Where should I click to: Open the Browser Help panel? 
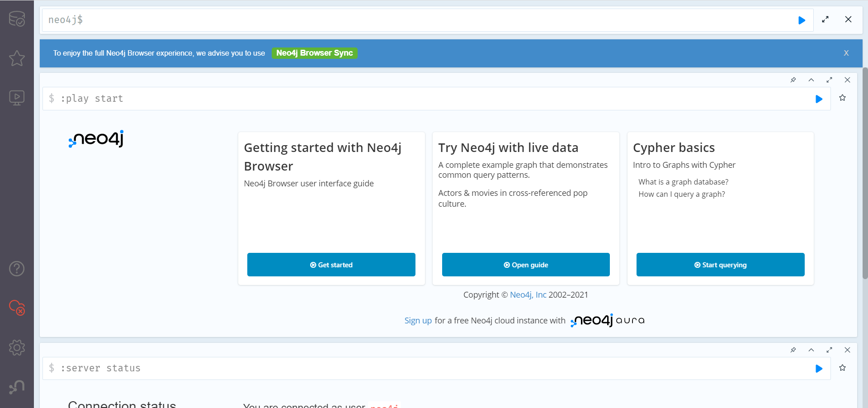coord(17,269)
